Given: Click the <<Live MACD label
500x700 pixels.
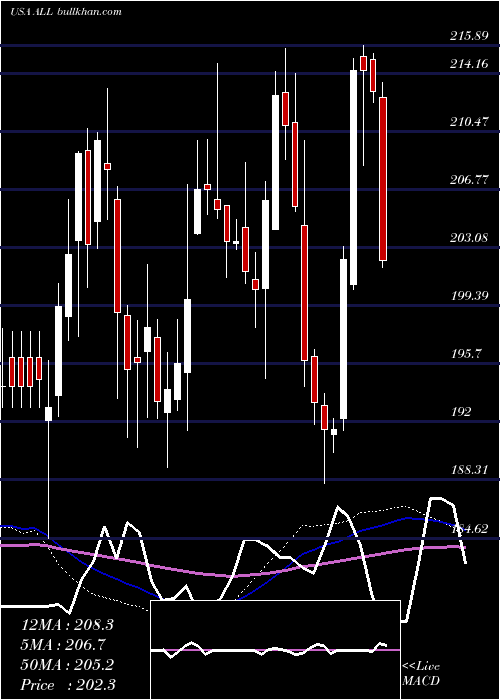Looking at the screenshot, I should 421,674.
